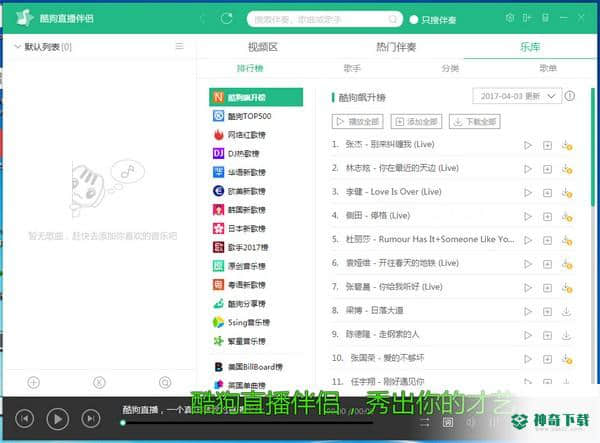Open the 繁星音乐榜 chart
600x443 pixels.
tap(256, 341)
